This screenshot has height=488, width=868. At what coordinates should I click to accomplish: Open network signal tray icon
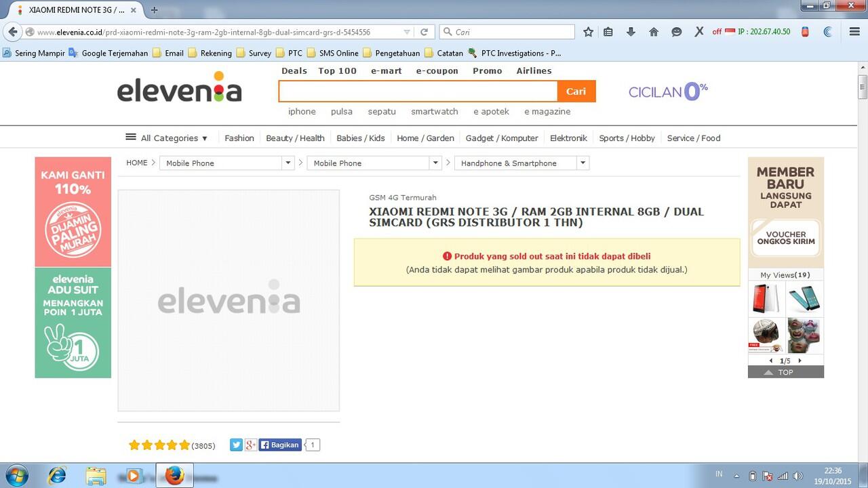[783, 476]
